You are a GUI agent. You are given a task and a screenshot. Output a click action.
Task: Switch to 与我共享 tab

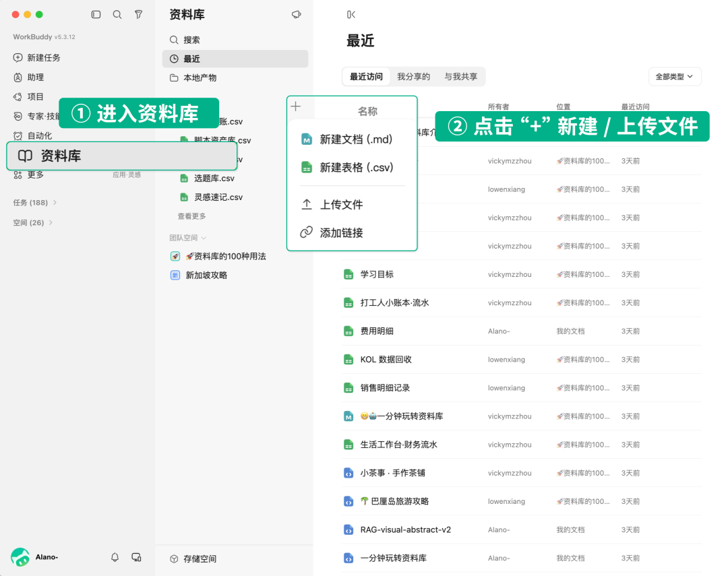(461, 77)
